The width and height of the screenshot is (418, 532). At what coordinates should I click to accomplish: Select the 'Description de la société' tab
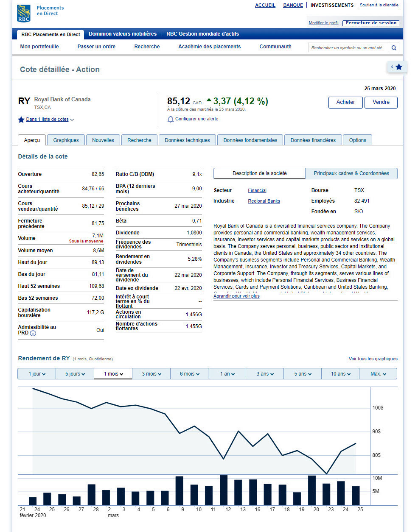(x=259, y=173)
